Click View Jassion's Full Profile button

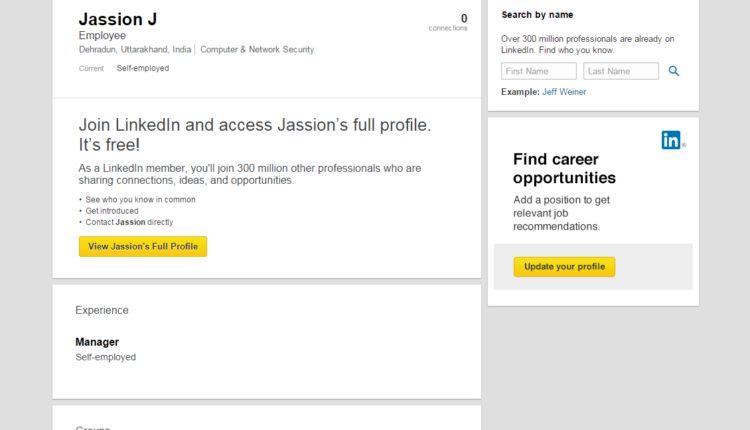[143, 246]
